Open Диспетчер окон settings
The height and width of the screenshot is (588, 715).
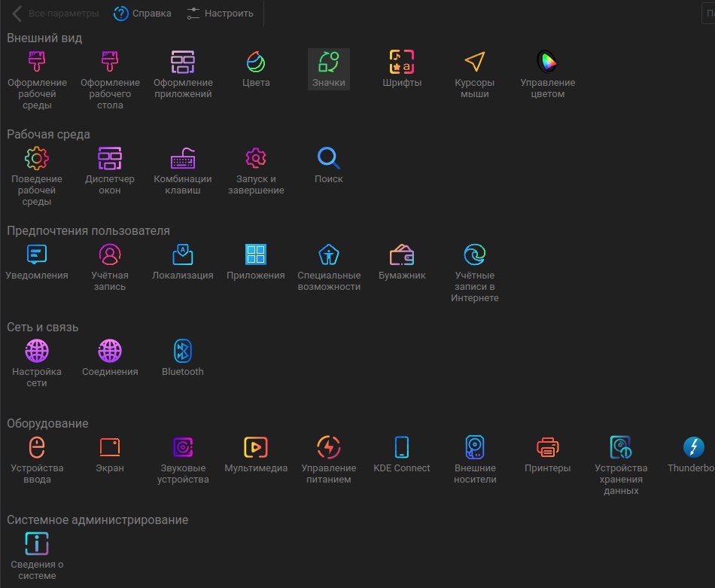[110, 171]
